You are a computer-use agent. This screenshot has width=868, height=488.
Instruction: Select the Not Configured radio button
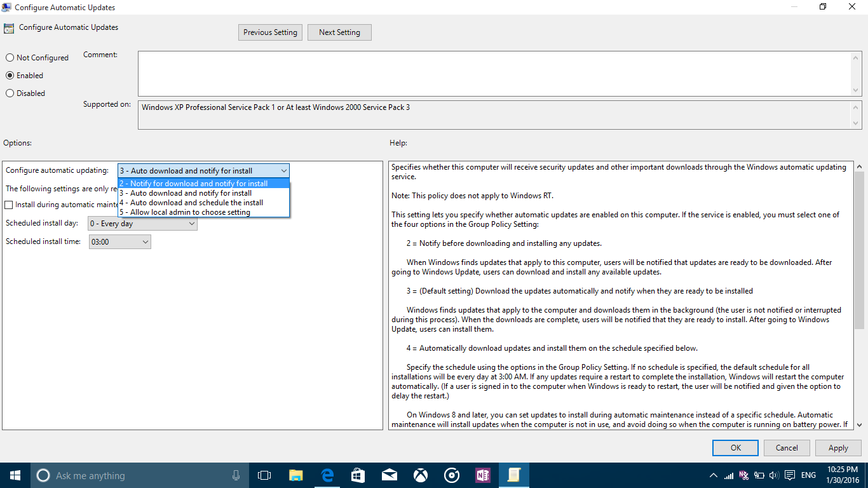tap(10, 58)
